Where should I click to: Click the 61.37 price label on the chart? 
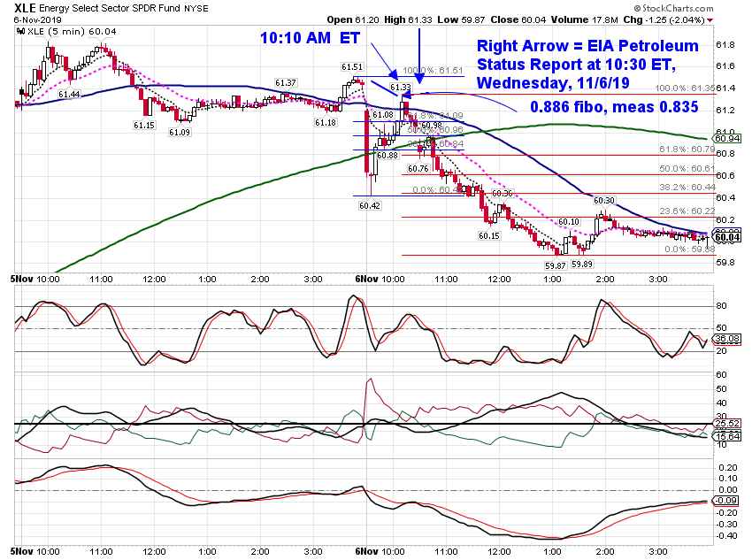pos(286,83)
